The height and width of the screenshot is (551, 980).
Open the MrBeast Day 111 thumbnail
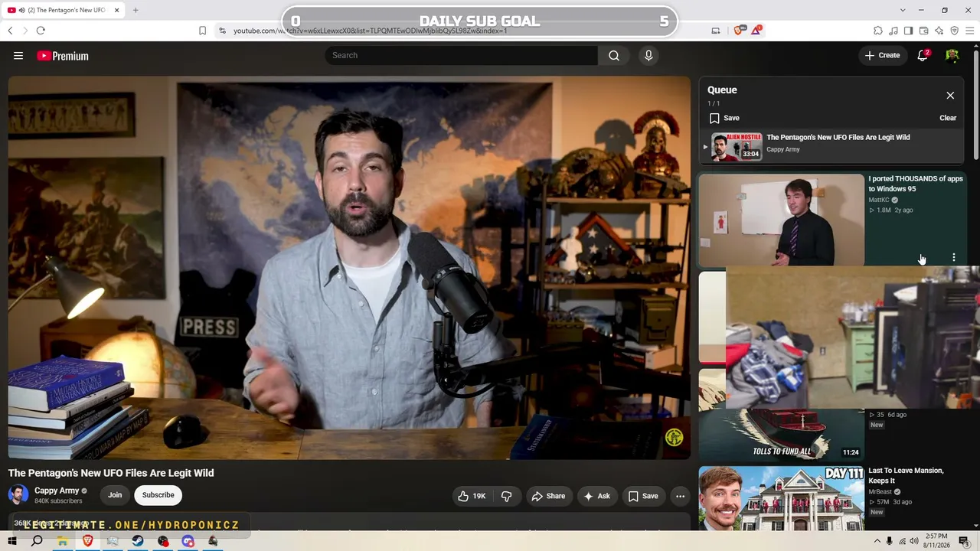[782, 498]
